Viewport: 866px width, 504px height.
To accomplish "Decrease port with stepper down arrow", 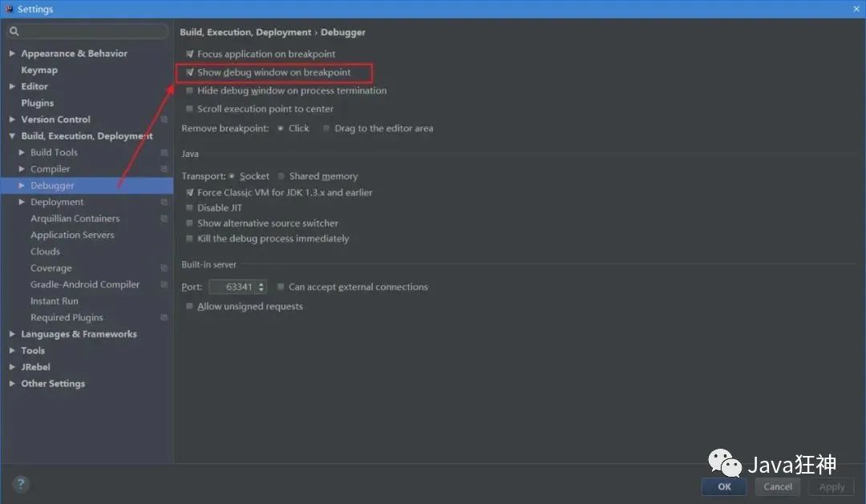I will coord(261,290).
